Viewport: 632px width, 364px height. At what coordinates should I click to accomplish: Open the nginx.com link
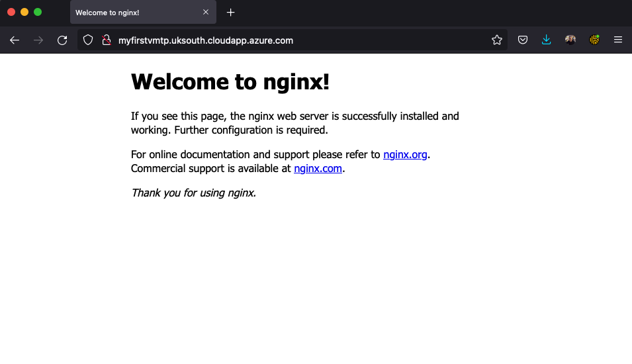coord(318,168)
